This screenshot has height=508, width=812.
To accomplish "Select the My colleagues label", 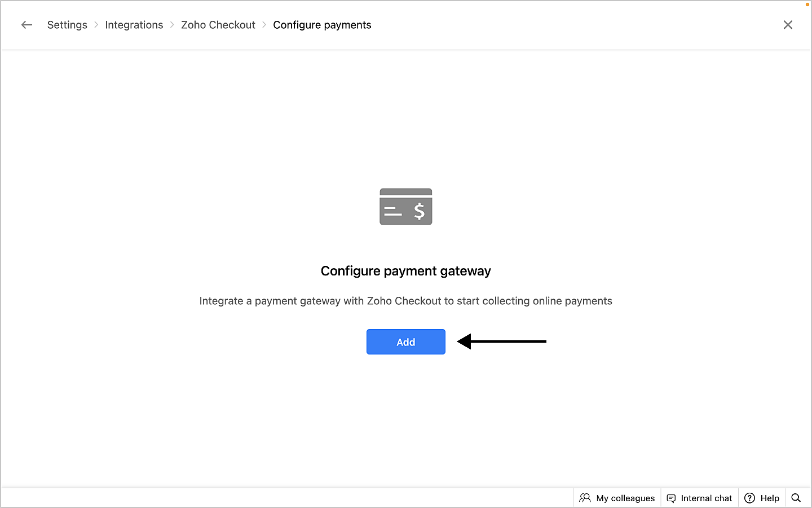I will click(x=625, y=498).
